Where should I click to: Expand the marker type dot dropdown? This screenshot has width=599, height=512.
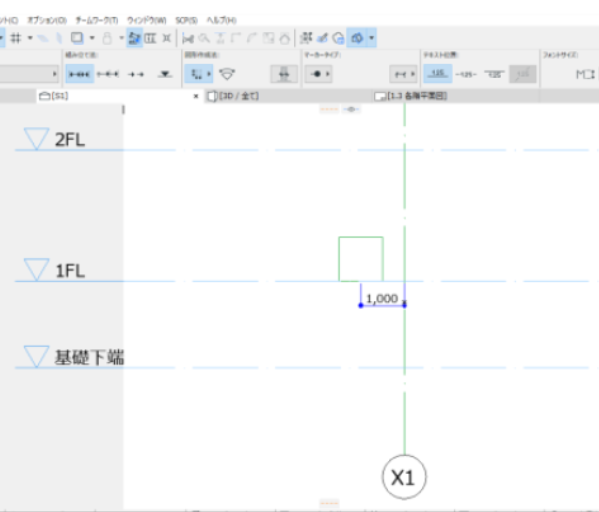[319, 74]
